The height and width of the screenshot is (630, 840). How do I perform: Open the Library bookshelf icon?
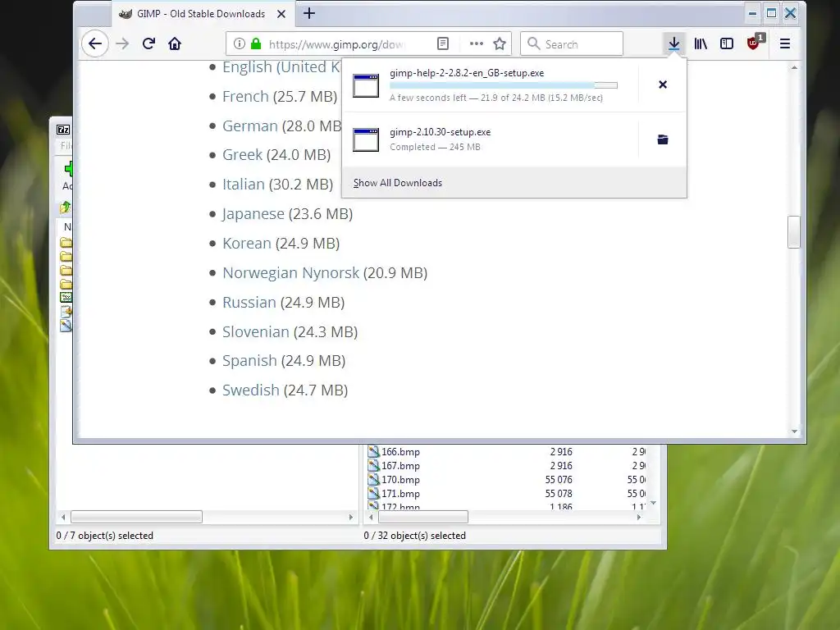click(x=701, y=44)
